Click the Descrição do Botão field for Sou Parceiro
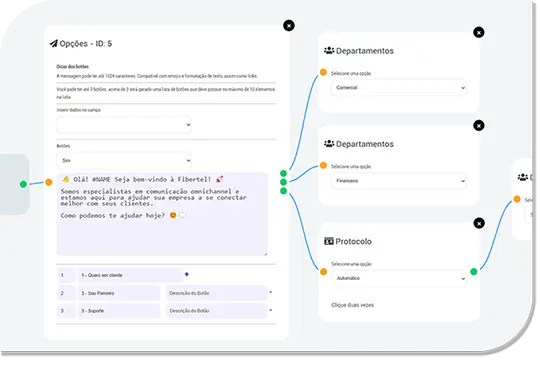 pos(217,293)
